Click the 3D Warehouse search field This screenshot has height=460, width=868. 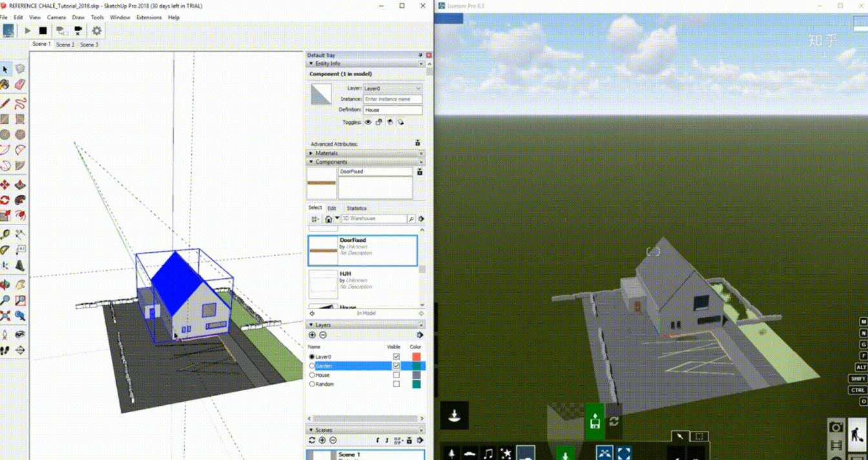(373, 219)
